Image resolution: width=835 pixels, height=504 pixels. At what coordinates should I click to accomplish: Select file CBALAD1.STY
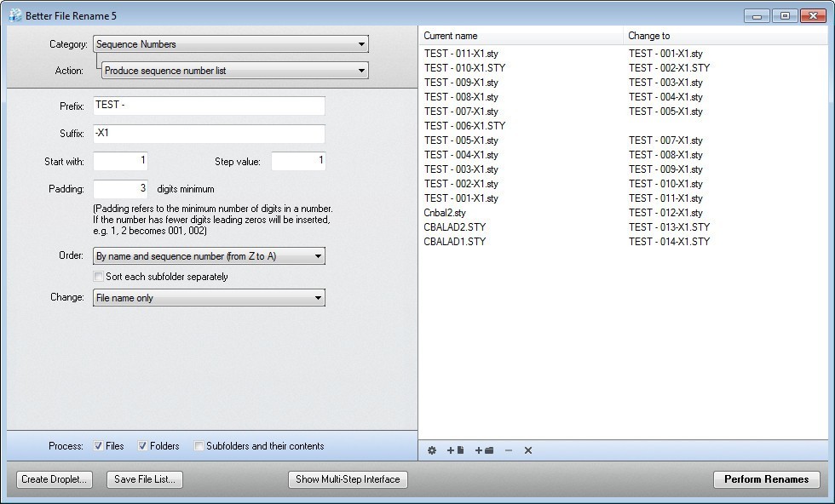tap(455, 241)
